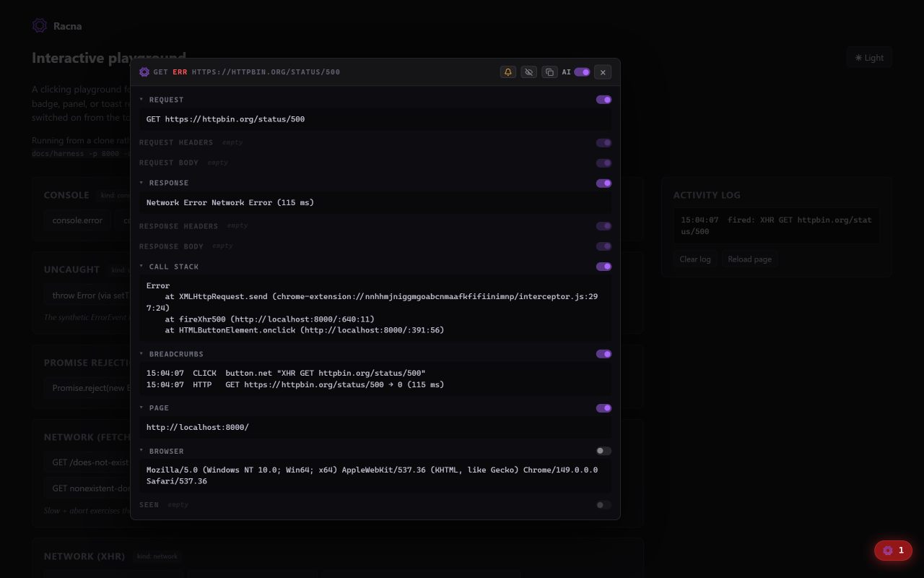This screenshot has width=924, height=578.
Task: Toggle the AI switch in panel header
Action: point(582,72)
